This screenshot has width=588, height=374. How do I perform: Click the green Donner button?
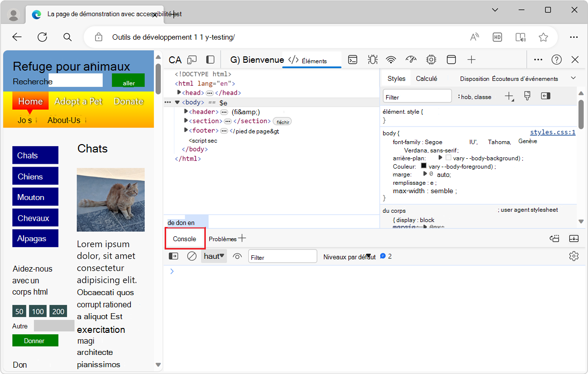[x=35, y=340]
